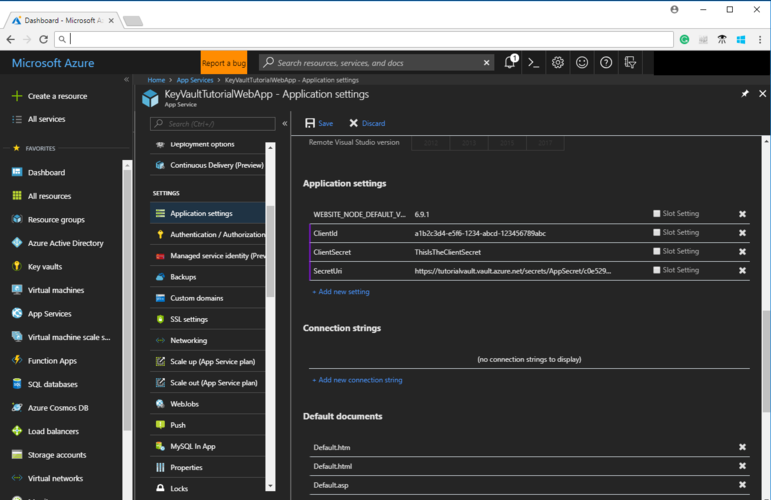The image size is (771, 500).
Task: Open the Help question mark menu
Action: pos(606,62)
